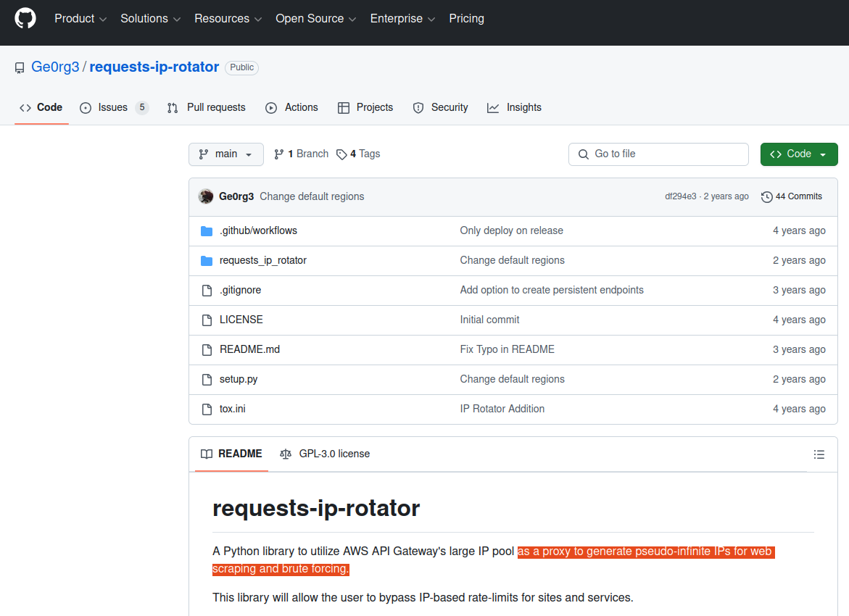This screenshot has width=849, height=616.
Task: Open the requests_ip_rotator folder
Action: (x=262, y=260)
